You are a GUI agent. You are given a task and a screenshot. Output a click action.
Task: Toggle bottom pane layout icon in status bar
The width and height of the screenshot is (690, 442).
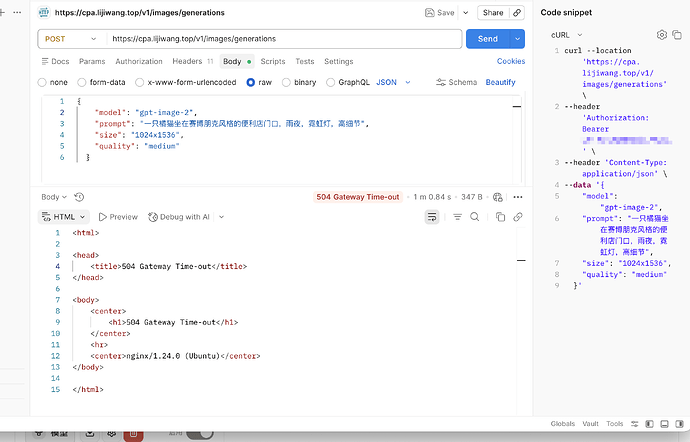point(664,424)
